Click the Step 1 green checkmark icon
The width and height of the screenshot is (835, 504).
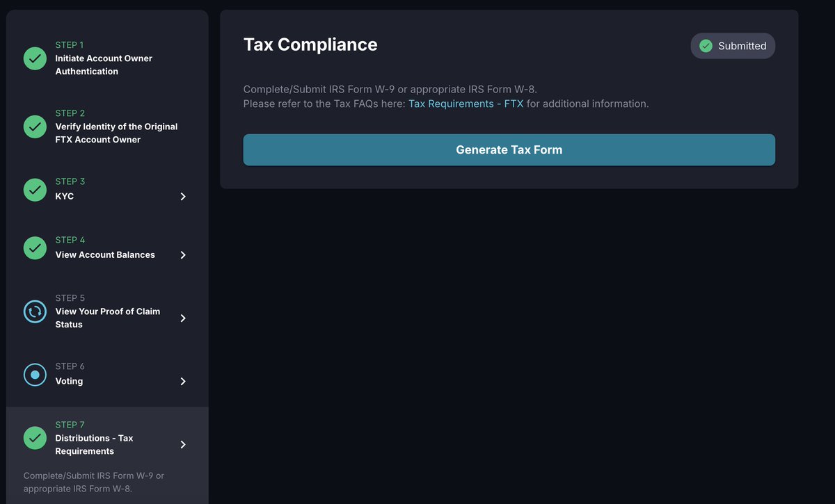point(35,58)
